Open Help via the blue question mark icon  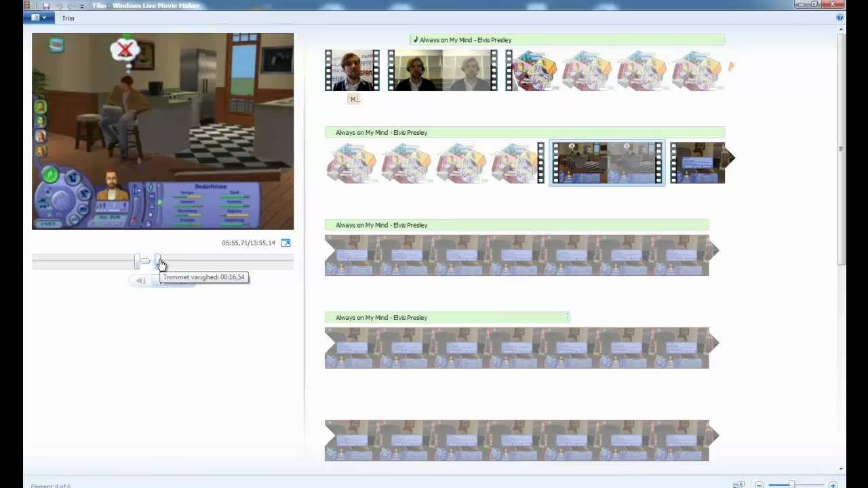coord(840,18)
